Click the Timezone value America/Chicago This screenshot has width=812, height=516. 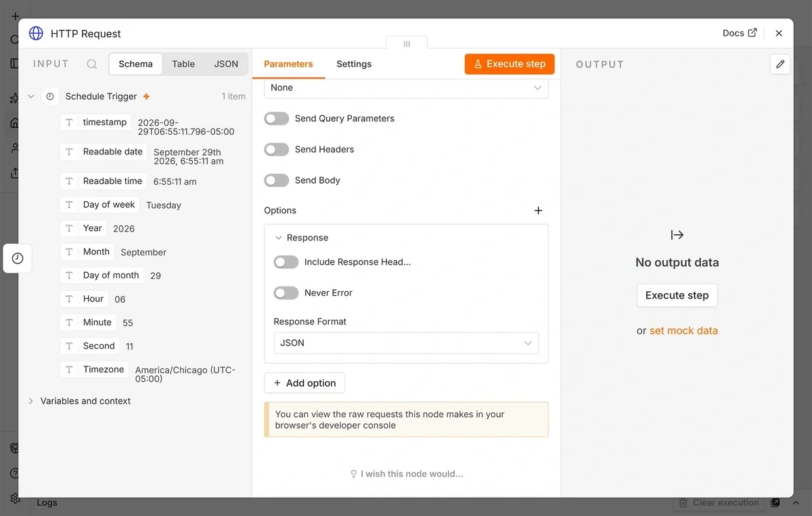coord(185,374)
